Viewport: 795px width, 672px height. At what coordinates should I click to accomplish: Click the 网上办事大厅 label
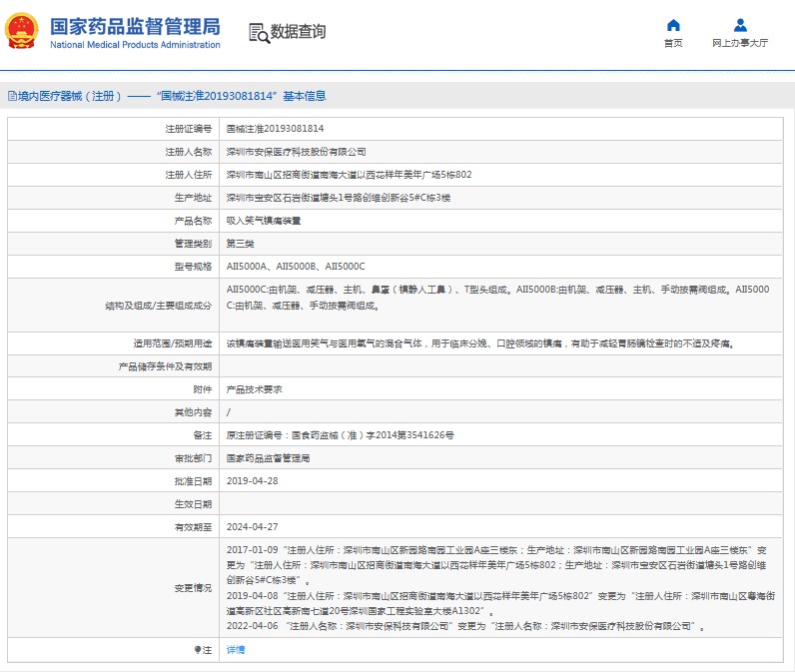pyautogui.click(x=740, y=43)
